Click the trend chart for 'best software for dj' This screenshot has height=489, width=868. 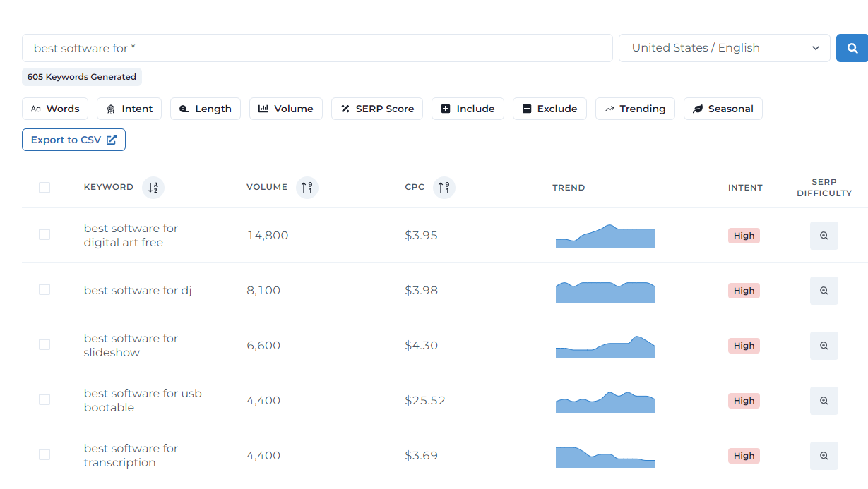pos(605,291)
